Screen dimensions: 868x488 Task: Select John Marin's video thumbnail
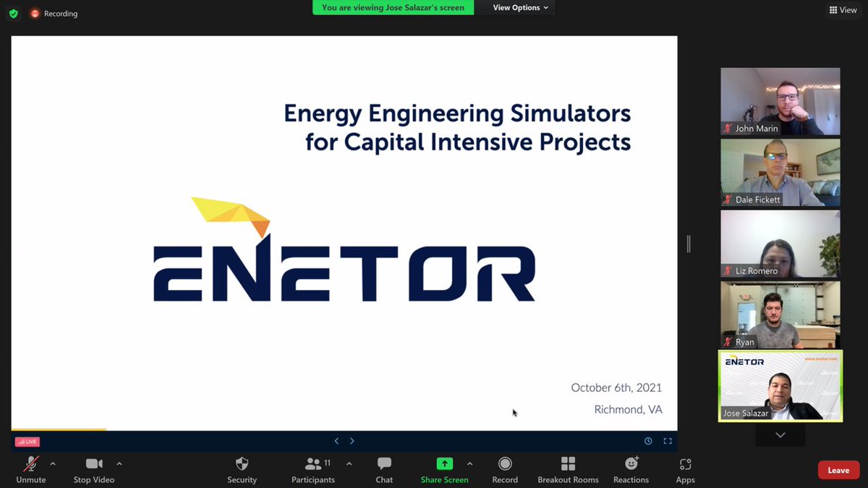[x=780, y=101]
